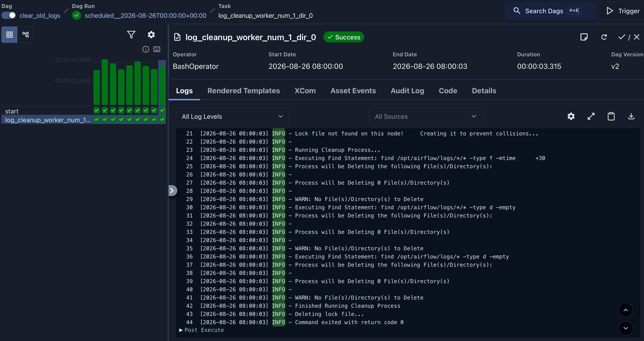644x341 pixels.
Task: Toggle the clear_old_logs Dag pause switch
Action: click(9, 15)
